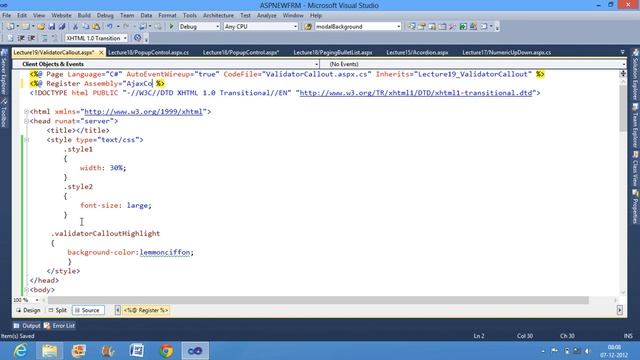Follow the www.w3.org/1999/xhtml link
This screenshot has width=640, height=360.
(x=143, y=111)
